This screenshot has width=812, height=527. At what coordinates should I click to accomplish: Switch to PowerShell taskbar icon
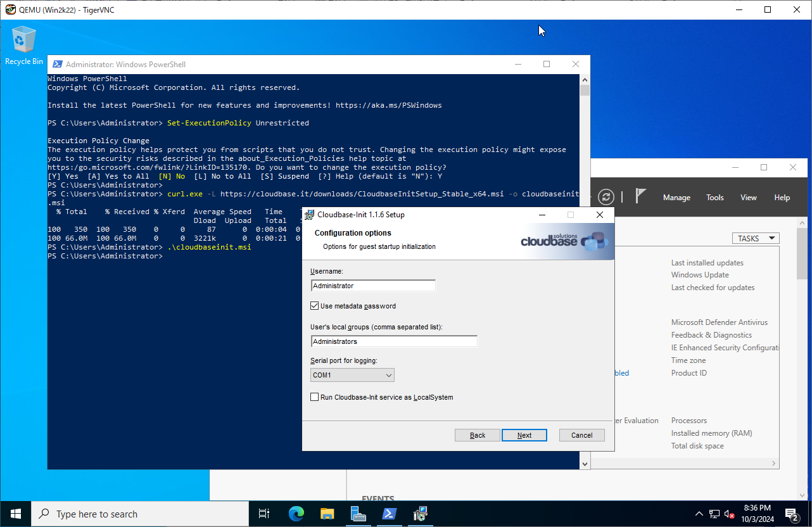tap(389, 514)
